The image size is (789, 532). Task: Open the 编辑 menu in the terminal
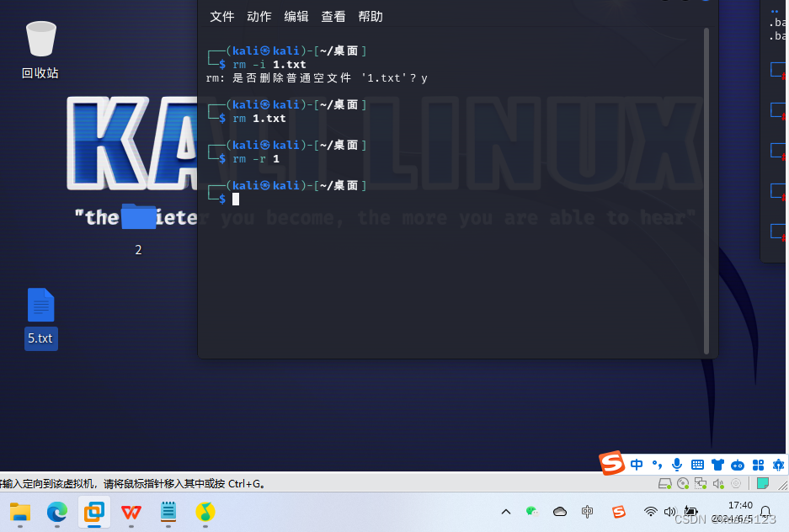296,17
